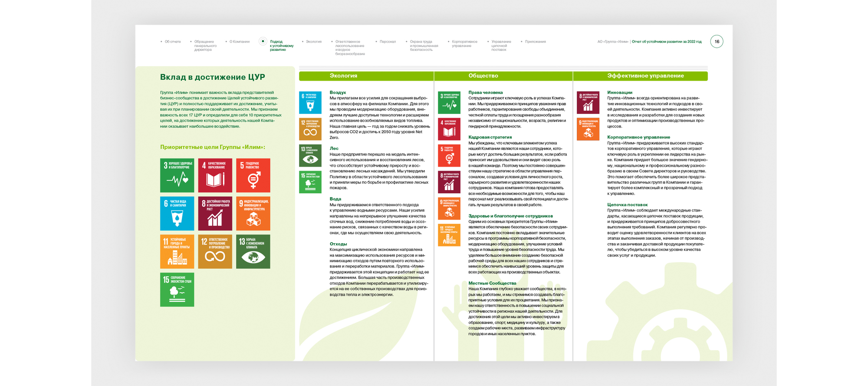The width and height of the screenshot is (868, 386).
Task: Click the large SDG 13 climate action icon
Action: 253,251
